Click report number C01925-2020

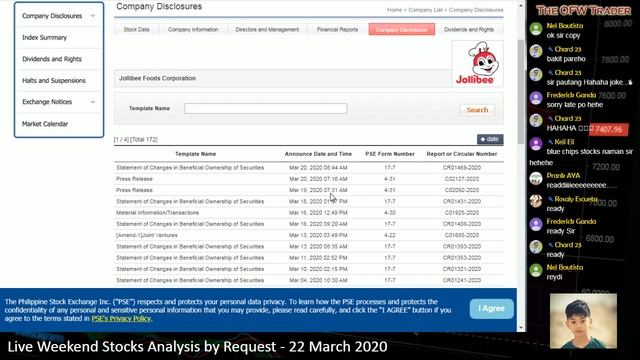(x=462, y=213)
